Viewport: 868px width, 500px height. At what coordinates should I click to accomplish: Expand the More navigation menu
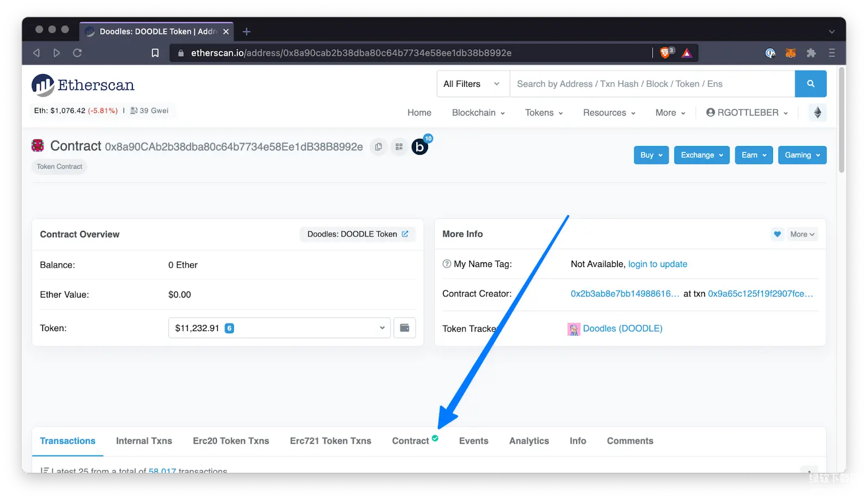pos(670,112)
